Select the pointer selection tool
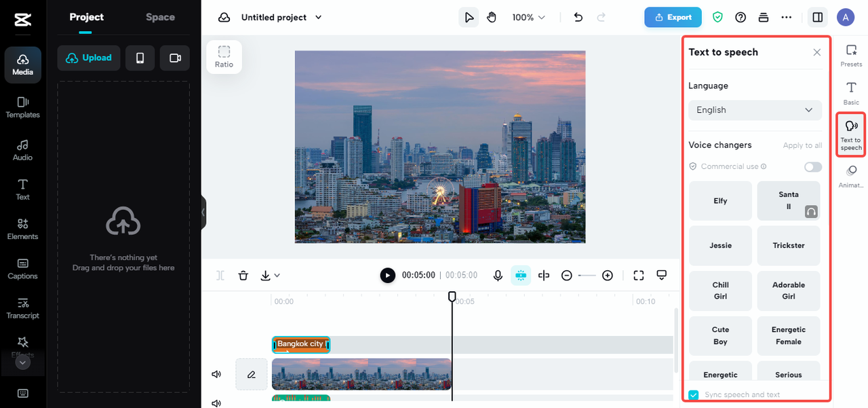This screenshot has height=408, width=868. pyautogui.click(x=468, y=17)
